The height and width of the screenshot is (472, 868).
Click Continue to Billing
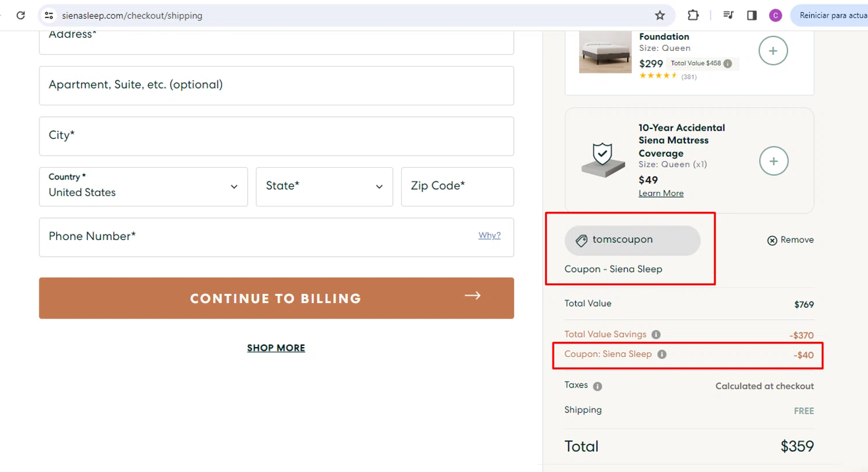coord(277,298)
